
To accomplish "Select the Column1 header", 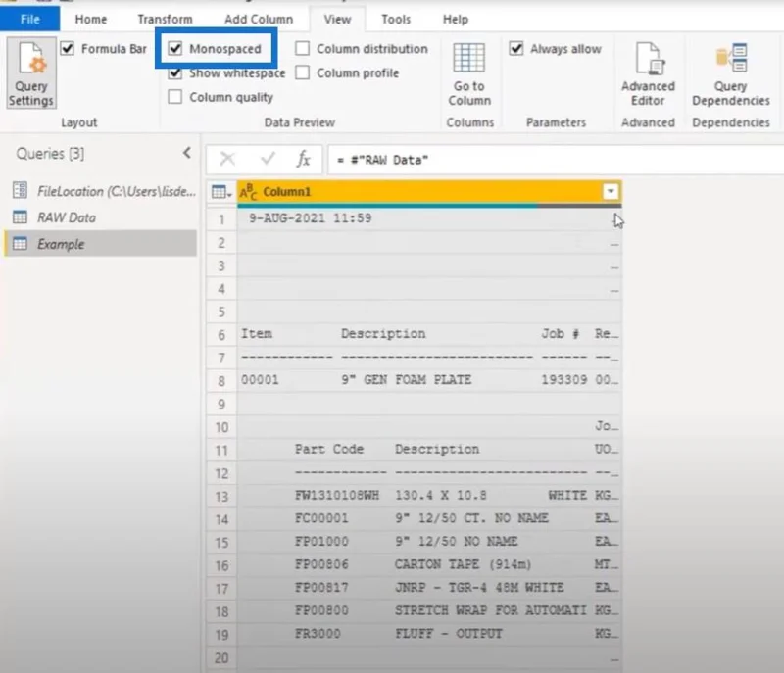I will pyautogui.click(x=429, y=192).
